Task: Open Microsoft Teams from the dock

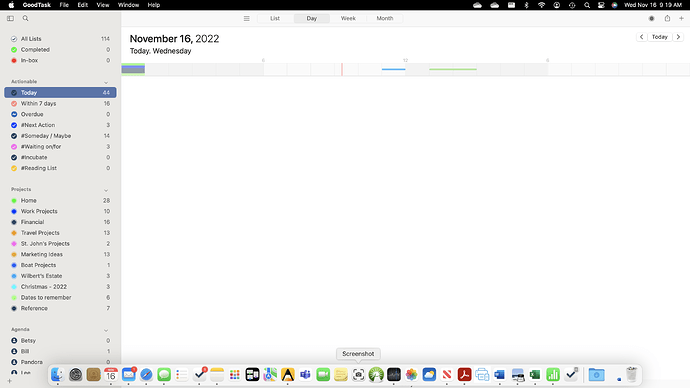Action: click(305, 375)
